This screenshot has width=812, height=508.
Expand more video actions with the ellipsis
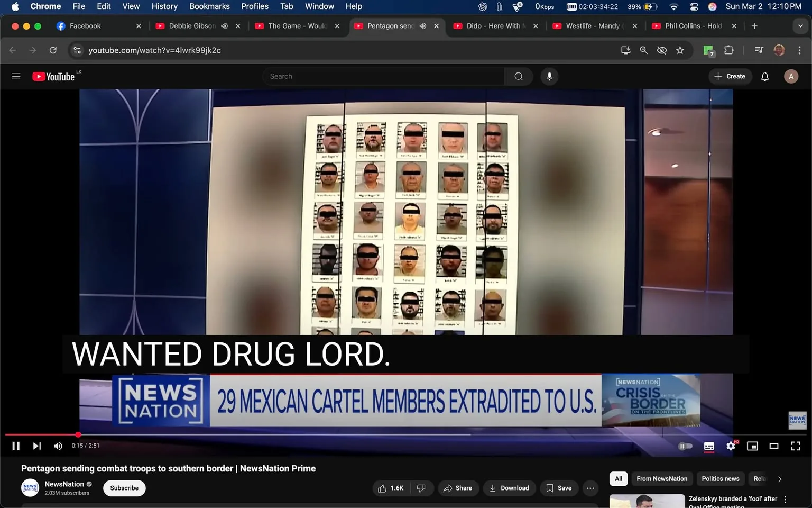point(590,488)
